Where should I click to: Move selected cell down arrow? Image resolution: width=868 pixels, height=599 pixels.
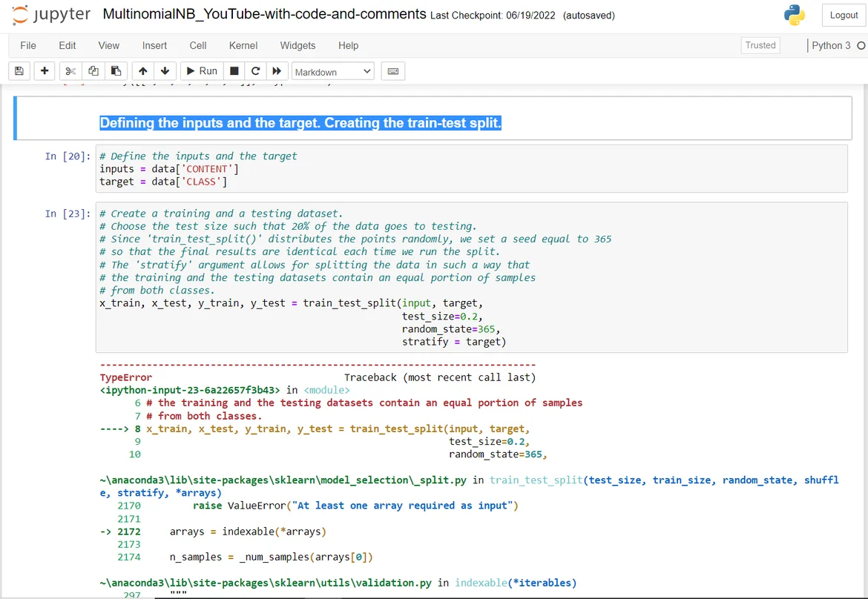coord(165,71)
